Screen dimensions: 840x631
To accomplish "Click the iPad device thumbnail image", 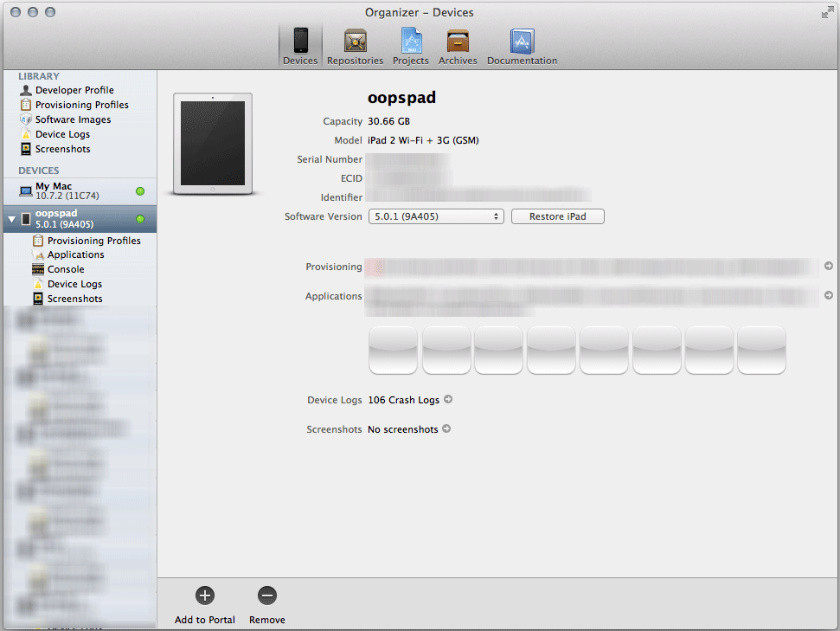I will 213,143.
